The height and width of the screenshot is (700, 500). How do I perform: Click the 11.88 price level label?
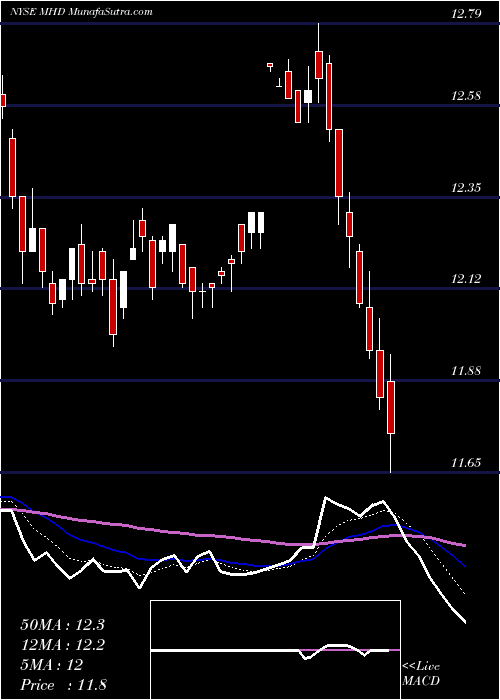point(466,371)
